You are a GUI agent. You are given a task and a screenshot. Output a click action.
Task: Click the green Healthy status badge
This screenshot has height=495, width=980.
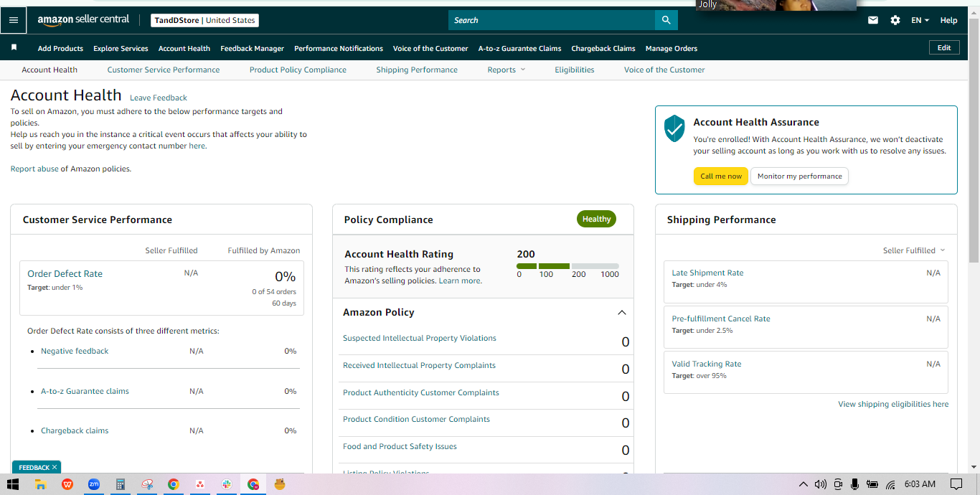(596, 219)
